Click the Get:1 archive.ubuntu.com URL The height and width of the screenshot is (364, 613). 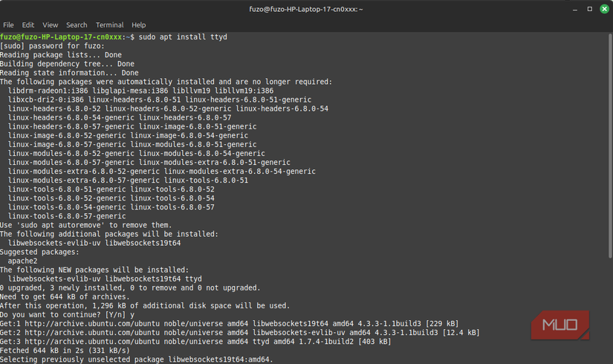coord(92,324)
